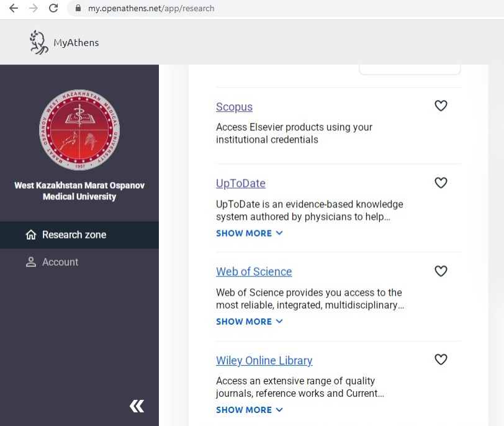504x426 pixels.
Task: Add Wiley Online Library to favorites
Action: (441, 360)
